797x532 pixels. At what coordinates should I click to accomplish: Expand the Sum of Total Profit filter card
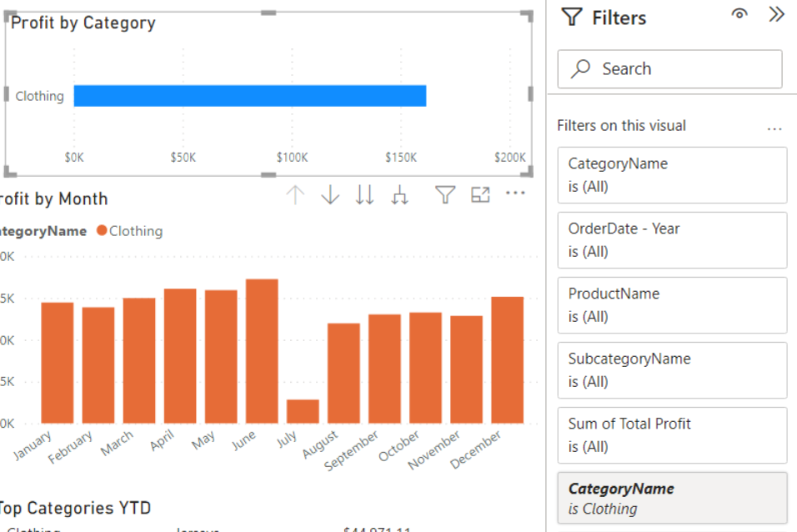point(672,435)
